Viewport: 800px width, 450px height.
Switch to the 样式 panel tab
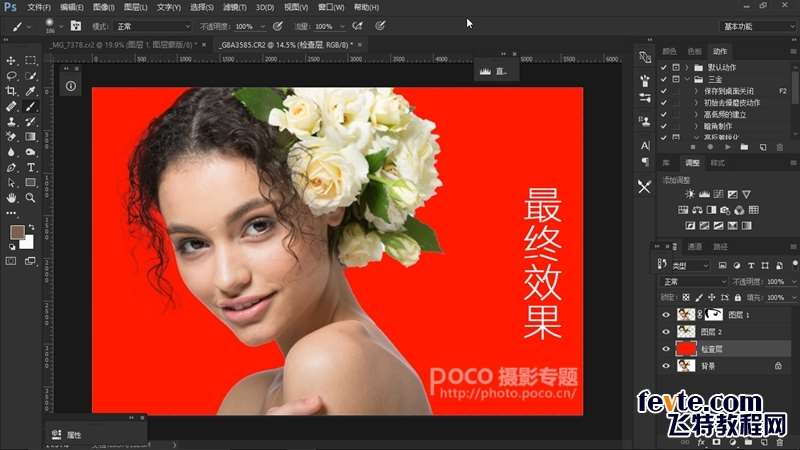[717, 163]
